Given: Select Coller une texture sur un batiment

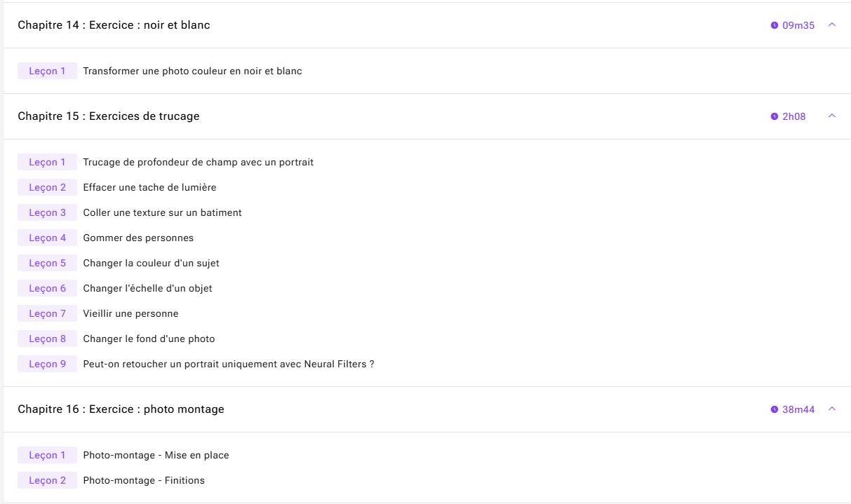Looking at the screenshot, I should (x=162, y=212).
